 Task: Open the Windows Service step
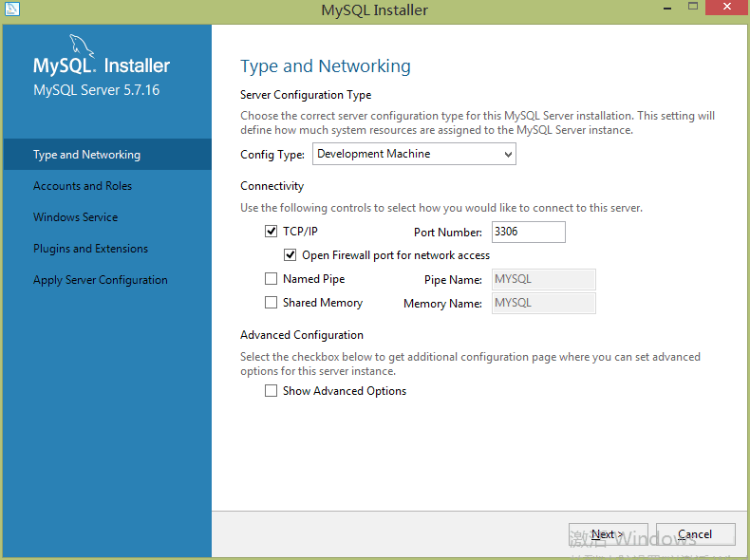(x=76, y=217)
